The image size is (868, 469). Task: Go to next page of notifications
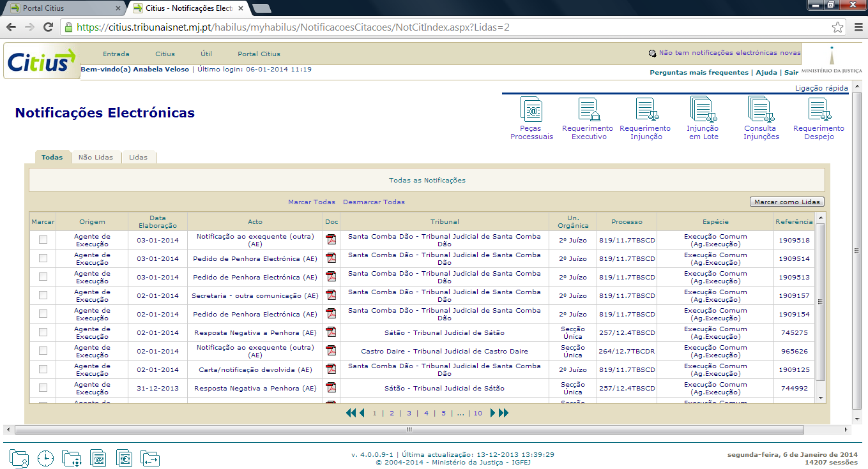tap(493, 413)
